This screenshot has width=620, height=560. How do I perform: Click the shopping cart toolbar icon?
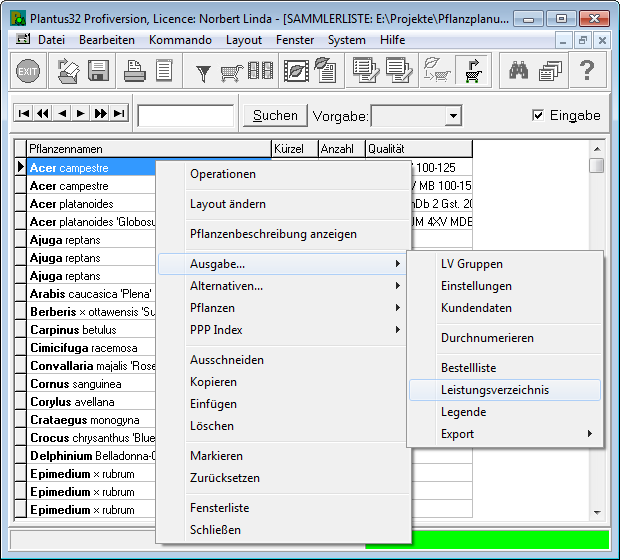[232, 71]
